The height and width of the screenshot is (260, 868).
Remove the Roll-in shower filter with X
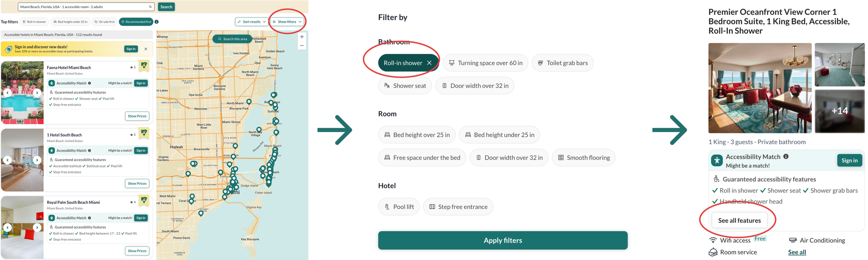(x=429, y=63)
